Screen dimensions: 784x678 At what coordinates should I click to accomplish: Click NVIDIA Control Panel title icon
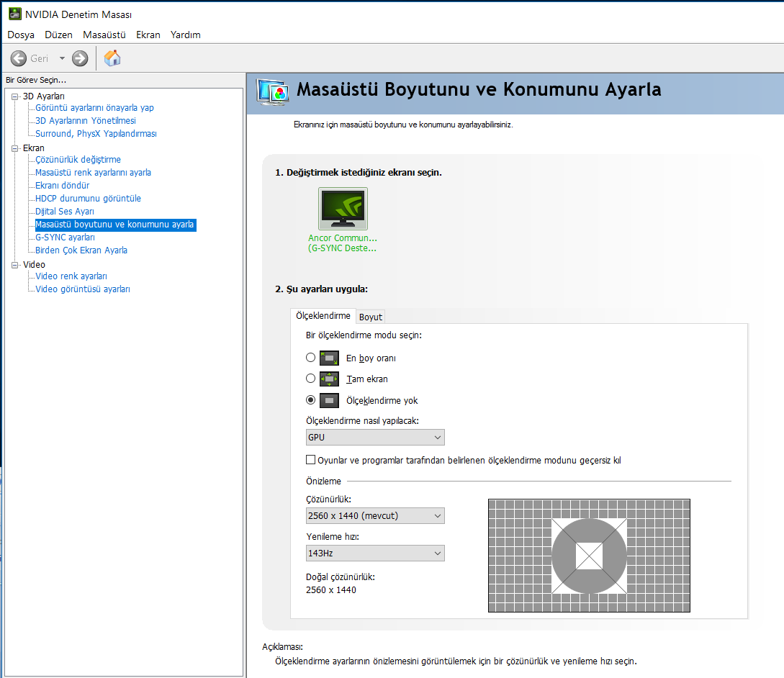pyautogui.click(x=15, y=14)
